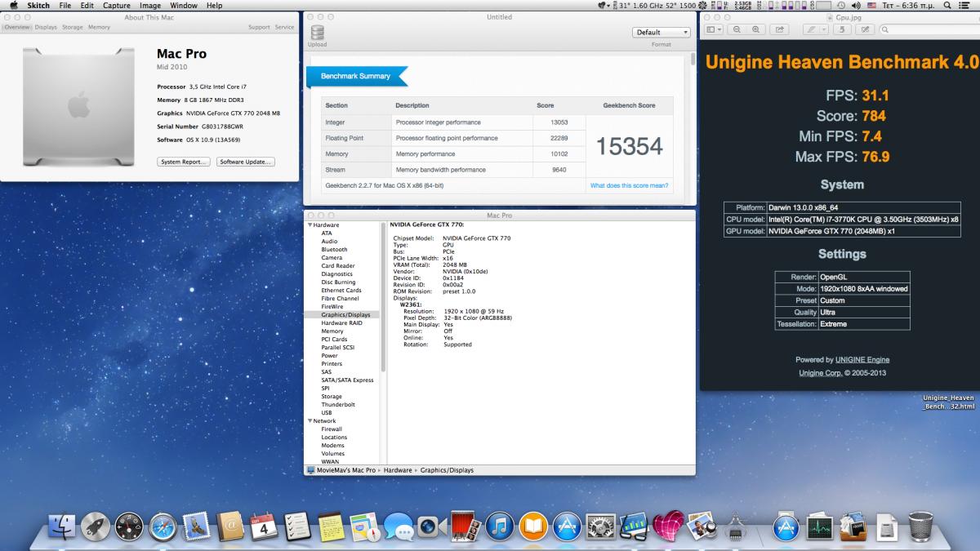Switch to the Storage tab in About This Mac

[73, 27]
